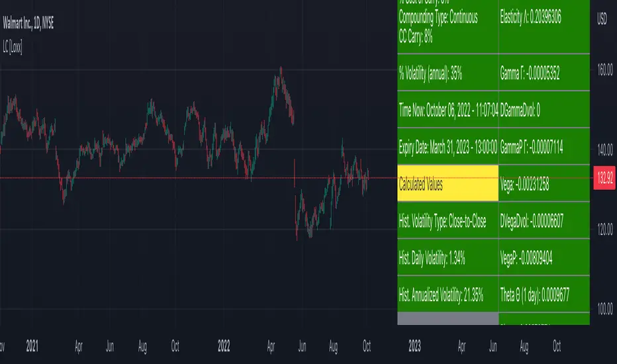The width and height of the screenshot is (617, 364).
Task: Click the Time Now October 06, 2022 cell
Action: tap(448, 111)
